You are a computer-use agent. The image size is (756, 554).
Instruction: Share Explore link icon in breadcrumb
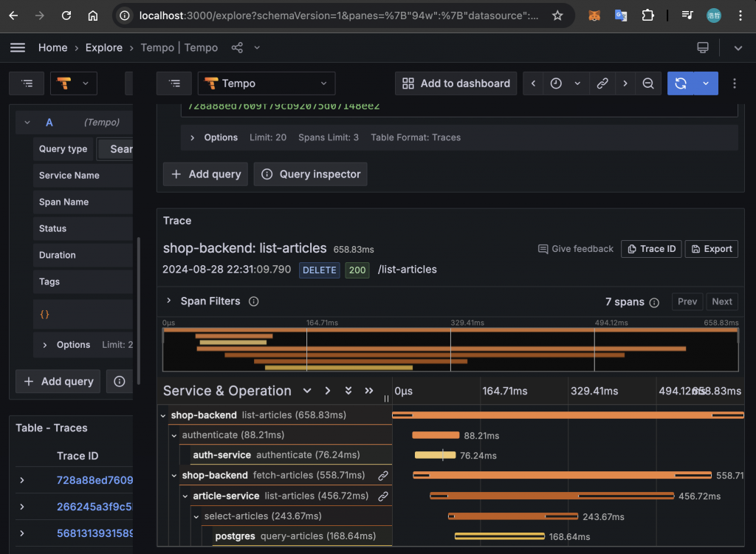[x=237, y=47]
